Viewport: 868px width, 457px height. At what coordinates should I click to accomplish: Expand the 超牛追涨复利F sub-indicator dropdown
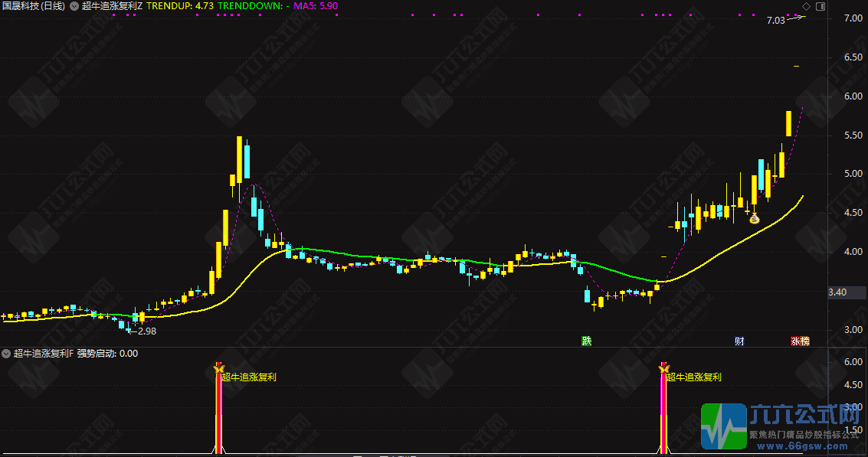(6, 354)
